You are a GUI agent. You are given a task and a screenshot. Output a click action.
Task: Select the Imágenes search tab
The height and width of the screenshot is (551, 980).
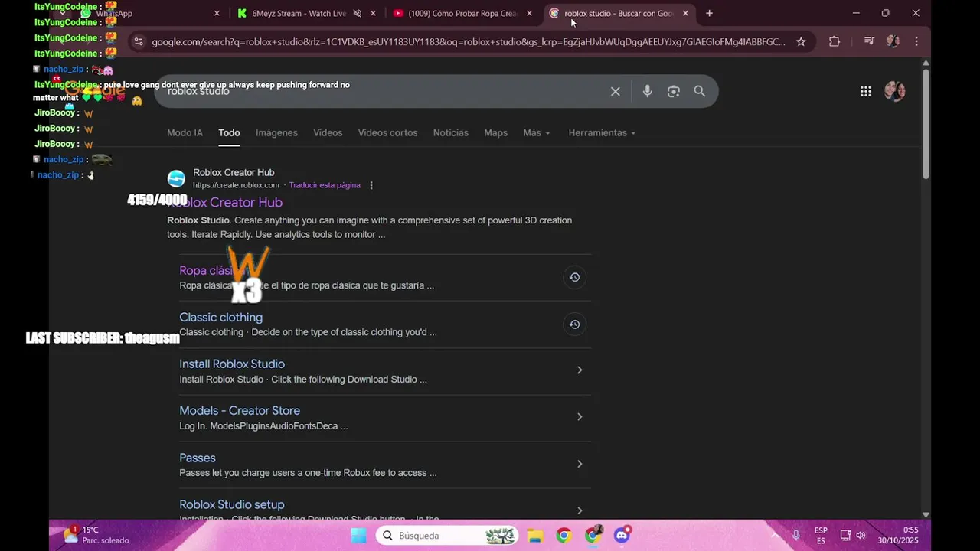tap(276, 133)
